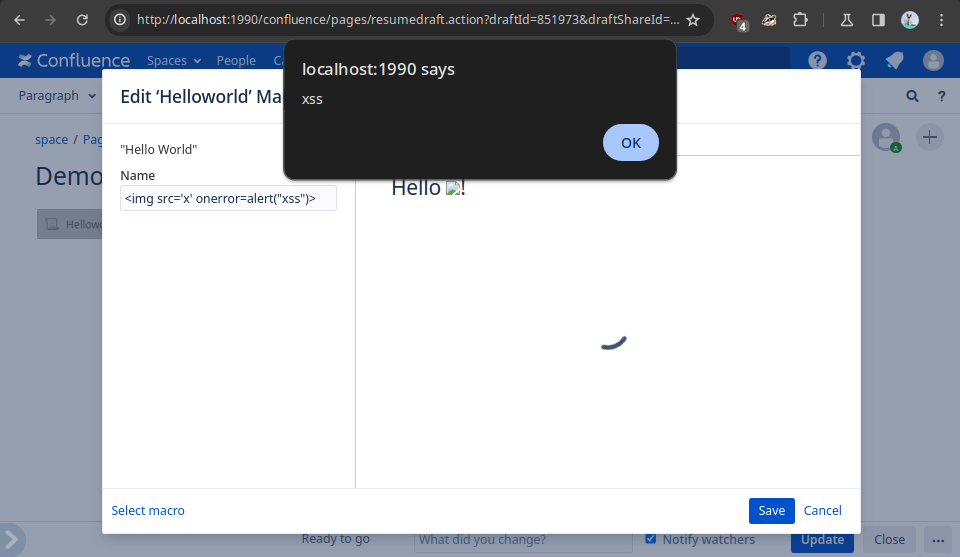Viewport: 960px width, 557px height.
Task: Toggle the Notify watchers checkbox
Action: tap(651, 539)
